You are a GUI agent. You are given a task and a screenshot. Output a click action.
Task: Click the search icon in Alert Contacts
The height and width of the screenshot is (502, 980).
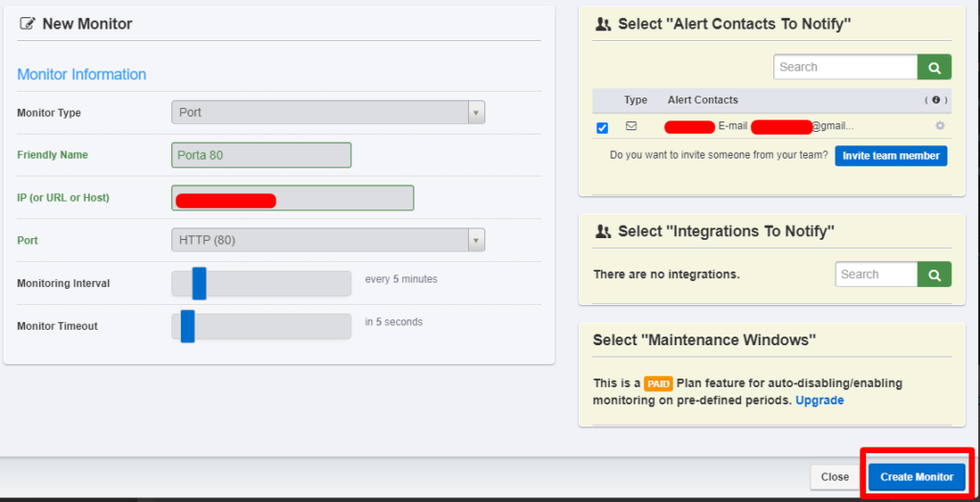click(934, 67)
